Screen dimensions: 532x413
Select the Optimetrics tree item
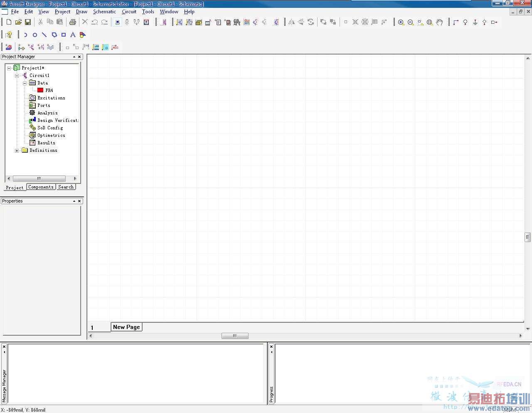[51, 136]
